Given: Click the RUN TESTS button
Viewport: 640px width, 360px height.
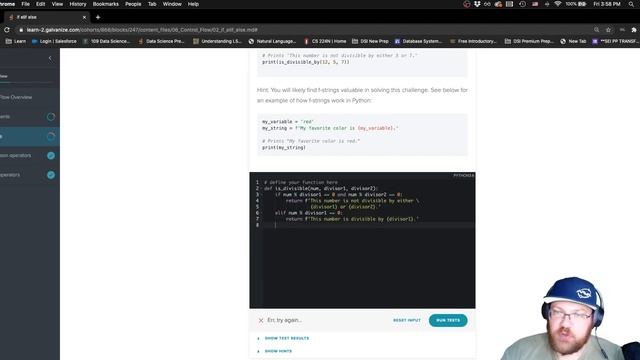Looking at the screenshot, I should tap(448, 320).
